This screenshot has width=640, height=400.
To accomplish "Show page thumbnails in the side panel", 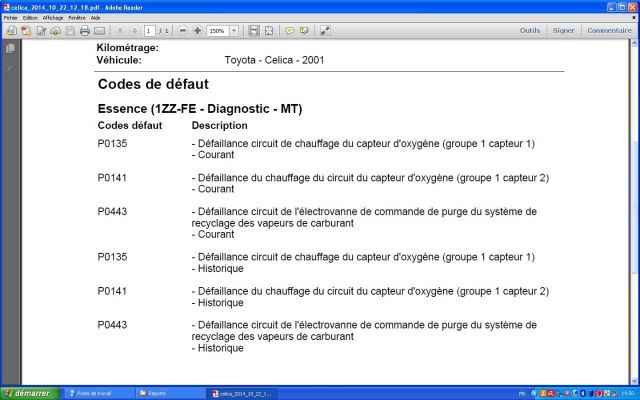I will coord(11,48).
